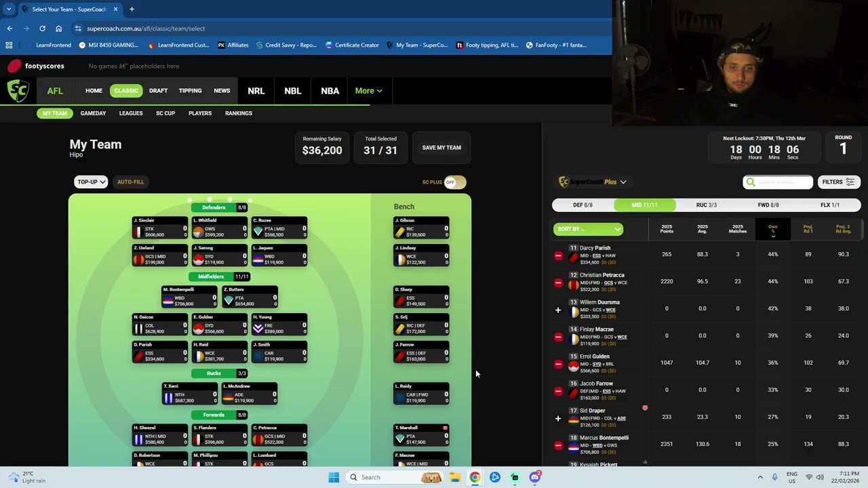Open the browser tab list chevron
The height and width of the screenshot is (488, 868).
point(9,9)
